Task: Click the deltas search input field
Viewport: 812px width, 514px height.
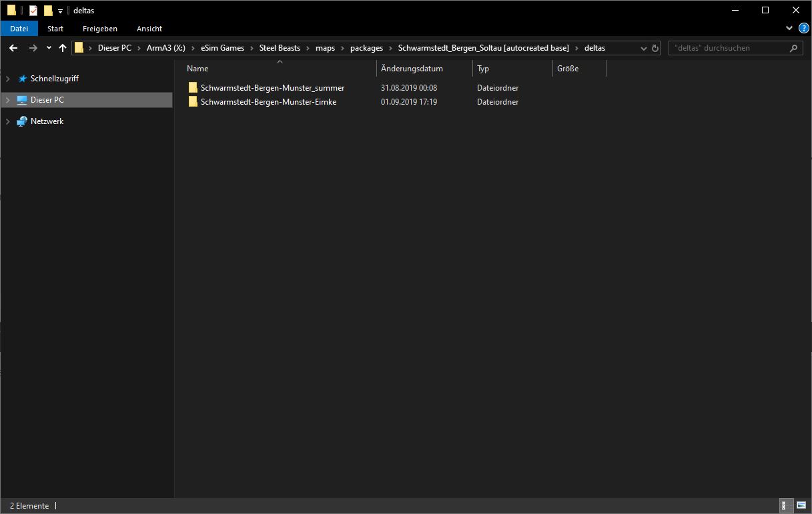Action: [727, 48]
